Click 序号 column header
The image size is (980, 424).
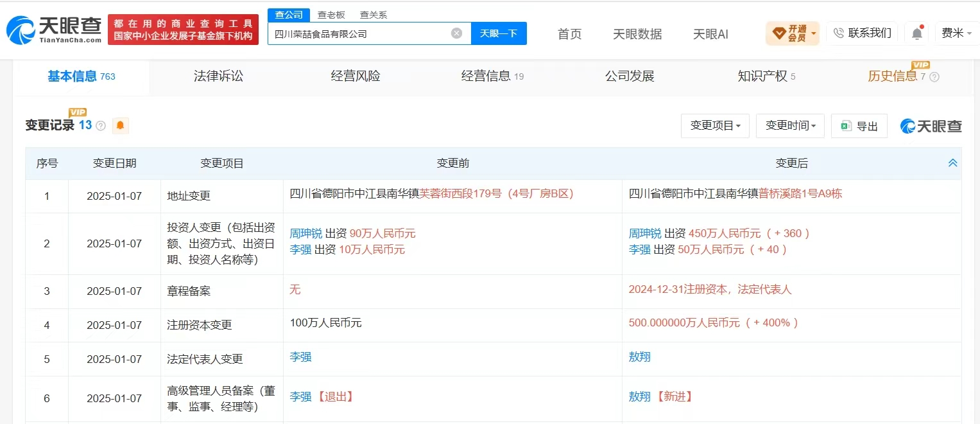(47, 163)
